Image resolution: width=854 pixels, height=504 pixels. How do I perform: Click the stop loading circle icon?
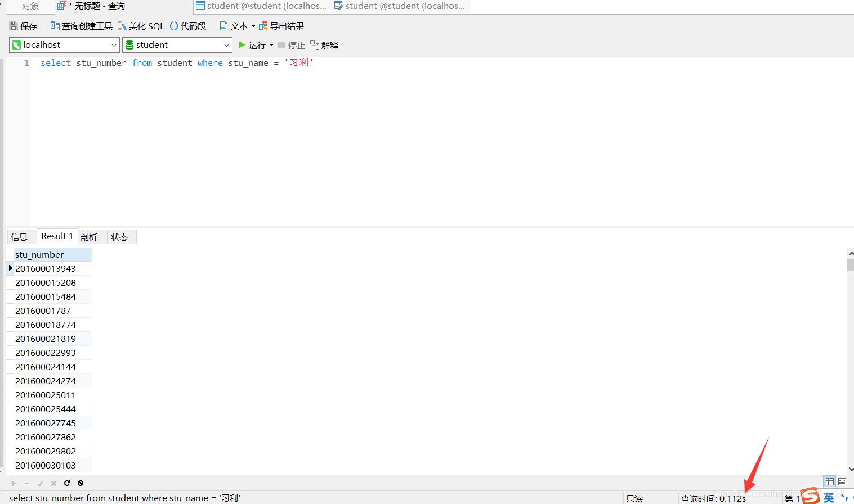pyautogui.click(x=81, y=483)
